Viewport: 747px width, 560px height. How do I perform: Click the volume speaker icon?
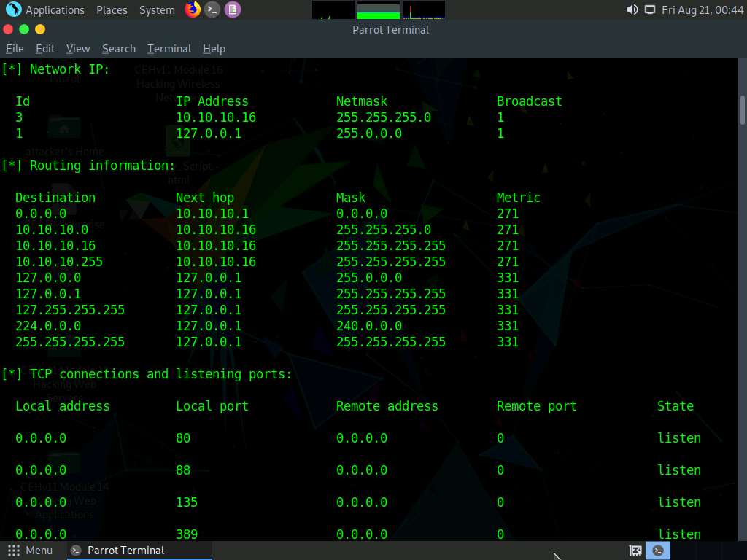pyautogui.click(x=632, y=10)
